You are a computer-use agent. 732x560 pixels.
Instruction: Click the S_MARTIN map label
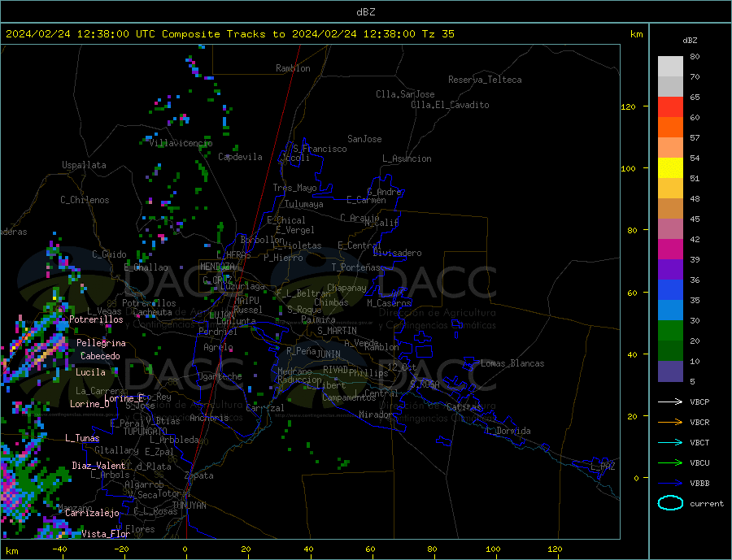pyautogui.click(x=337, y=331)
